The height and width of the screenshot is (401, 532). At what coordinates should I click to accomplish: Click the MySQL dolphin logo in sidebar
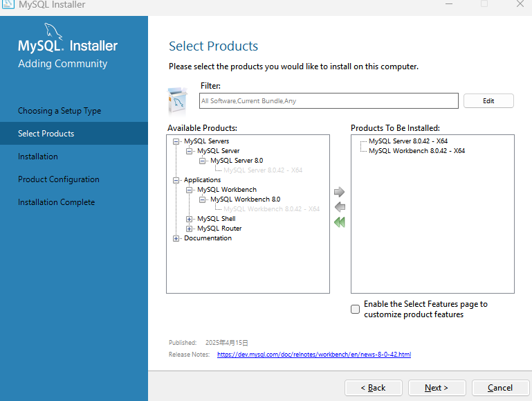53,32
